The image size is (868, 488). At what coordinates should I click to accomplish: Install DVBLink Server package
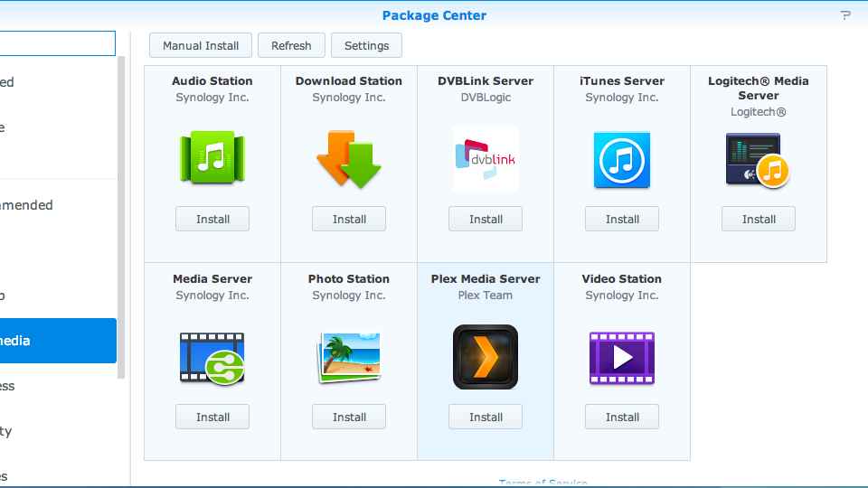click(486, 219)
